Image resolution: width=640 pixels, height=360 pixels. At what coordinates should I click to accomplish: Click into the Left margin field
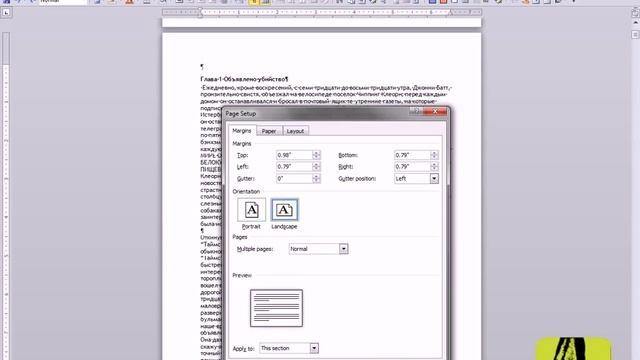point(294,167)
